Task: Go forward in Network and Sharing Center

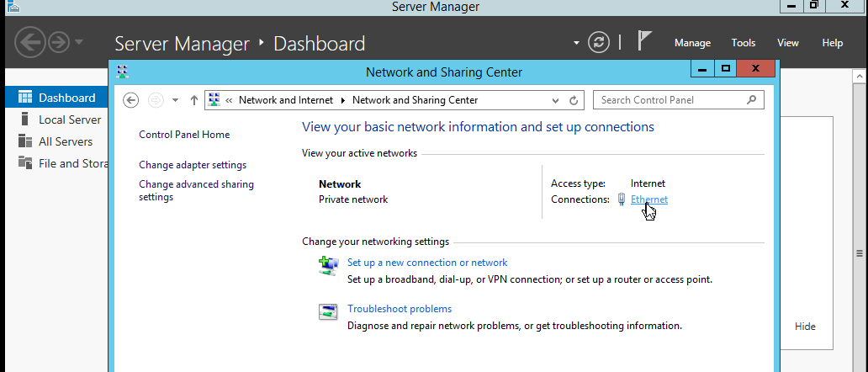Action: pyautogui.click(x=156, y=100)
